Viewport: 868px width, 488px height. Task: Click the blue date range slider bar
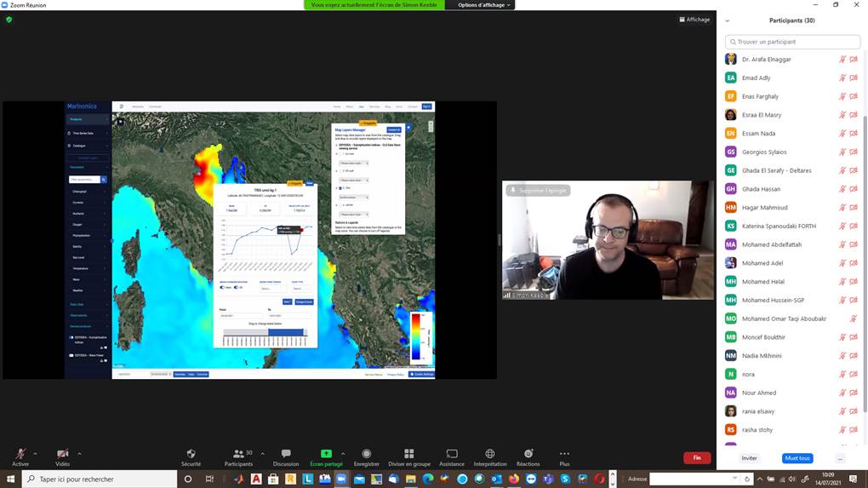tap(286, 332)
